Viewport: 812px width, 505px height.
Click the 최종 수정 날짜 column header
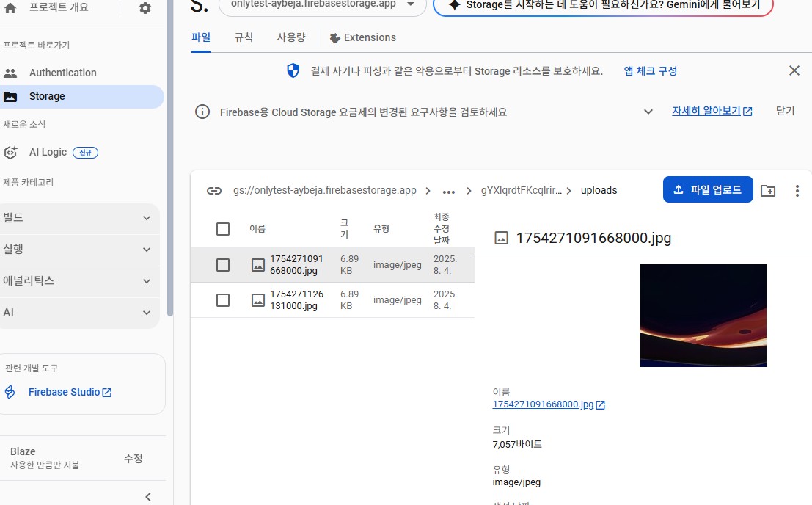tap(442, 229)
